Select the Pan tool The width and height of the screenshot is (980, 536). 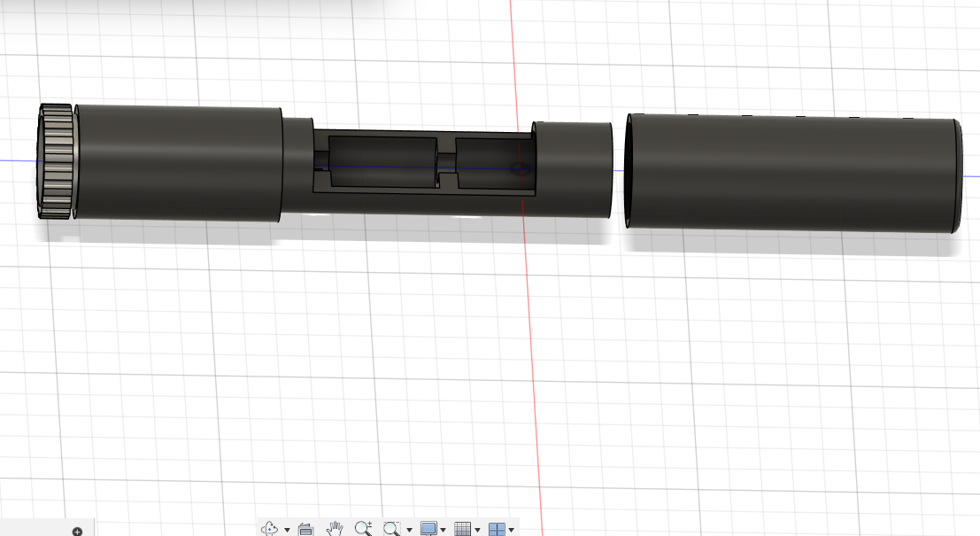click(336, 527)
